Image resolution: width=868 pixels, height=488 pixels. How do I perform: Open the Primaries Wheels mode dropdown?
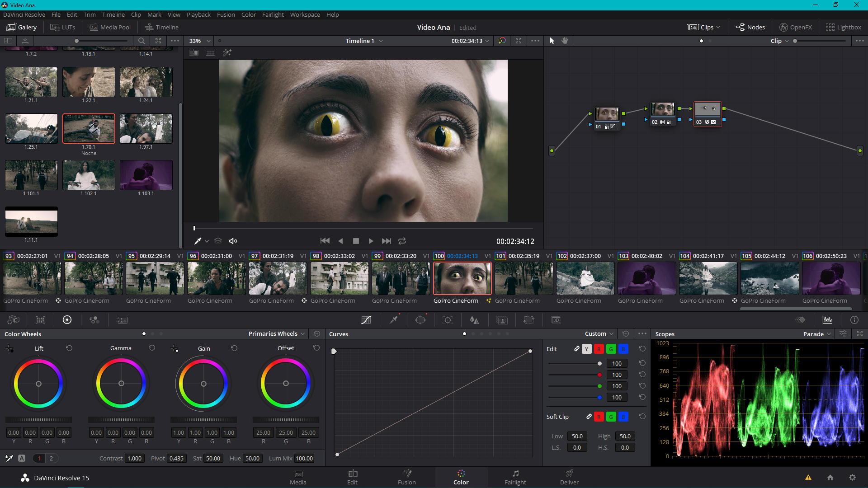(277, 333)
